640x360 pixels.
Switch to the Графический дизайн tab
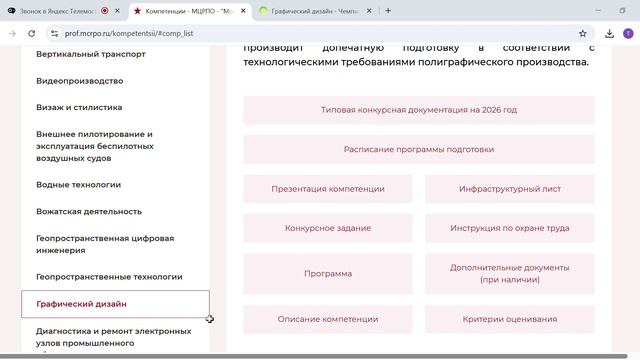(314, 11)
